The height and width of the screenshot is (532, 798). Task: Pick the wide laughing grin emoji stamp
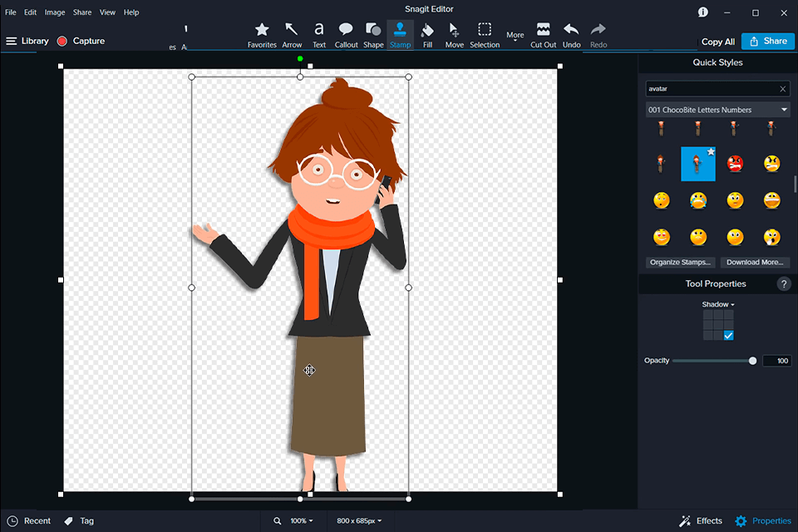tap(772, 200)
